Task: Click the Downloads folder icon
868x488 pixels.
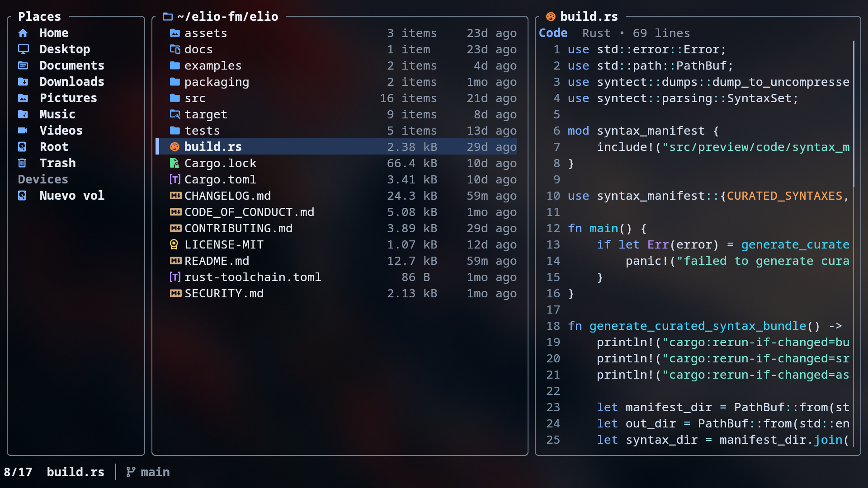Action: click(23, 82)
